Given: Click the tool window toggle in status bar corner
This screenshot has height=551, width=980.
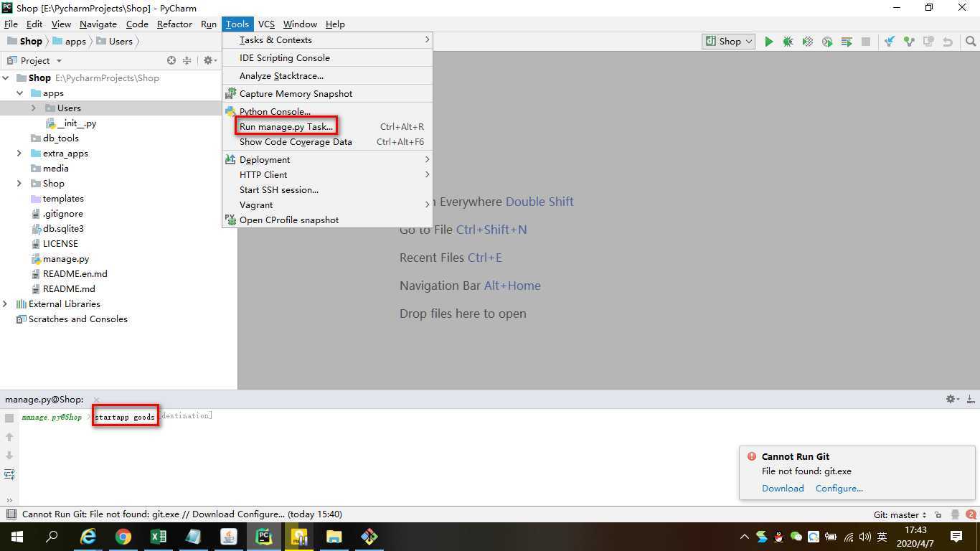Looking at the screenshot, I should tap(10, 514).
